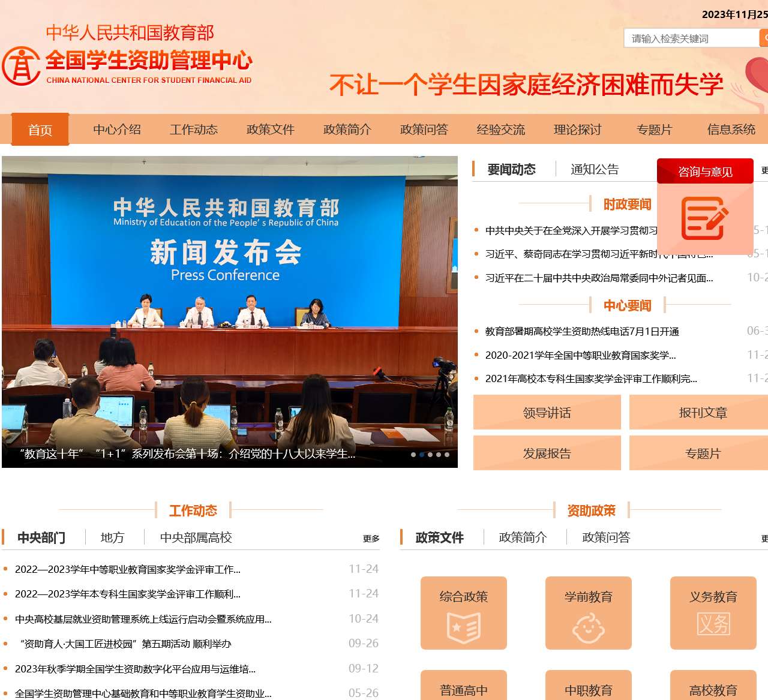The image size is (768, 700).
Task: Switch to 政策简介 tab under 资助政策
Action: [x=523, y=537]
